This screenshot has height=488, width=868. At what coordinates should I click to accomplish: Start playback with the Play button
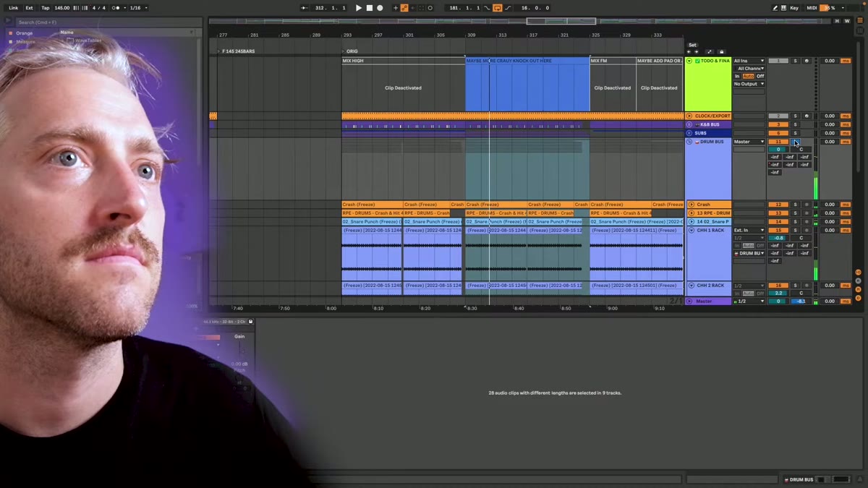click(x=358, y=8)
